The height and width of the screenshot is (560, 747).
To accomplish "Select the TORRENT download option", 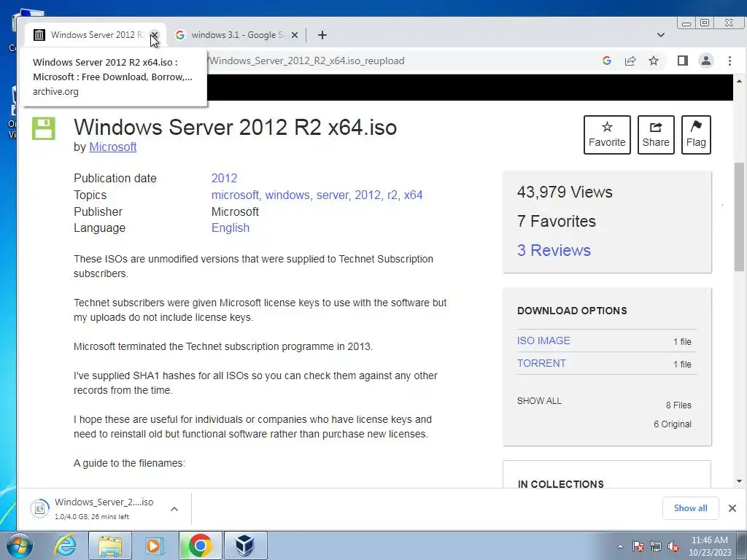I will [542, 363].
